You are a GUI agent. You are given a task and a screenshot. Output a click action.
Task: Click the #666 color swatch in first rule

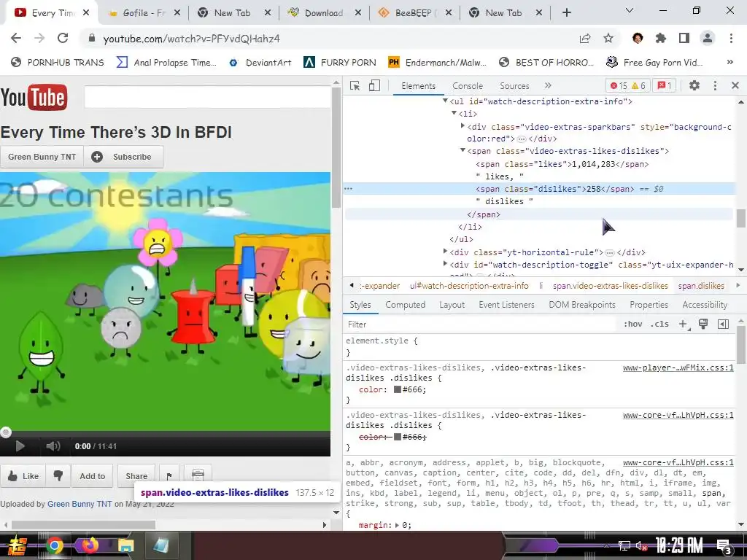point(398,390)
